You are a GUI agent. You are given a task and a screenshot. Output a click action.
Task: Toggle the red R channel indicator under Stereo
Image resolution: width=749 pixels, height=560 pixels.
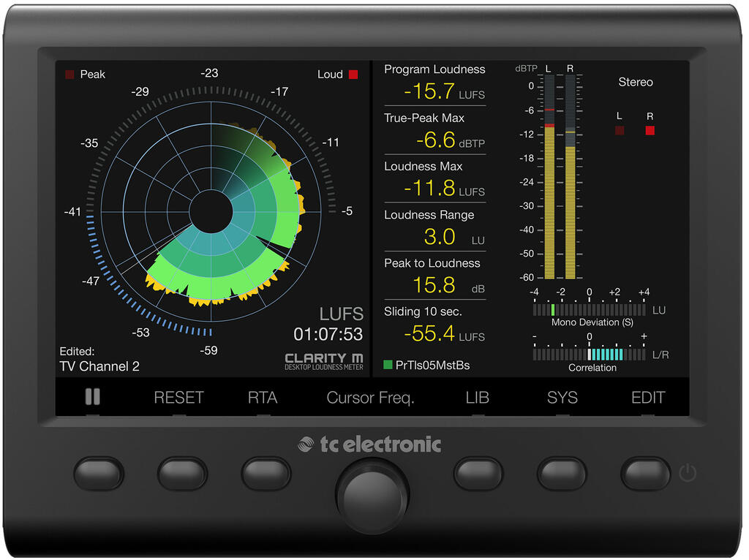click(650, 131)
